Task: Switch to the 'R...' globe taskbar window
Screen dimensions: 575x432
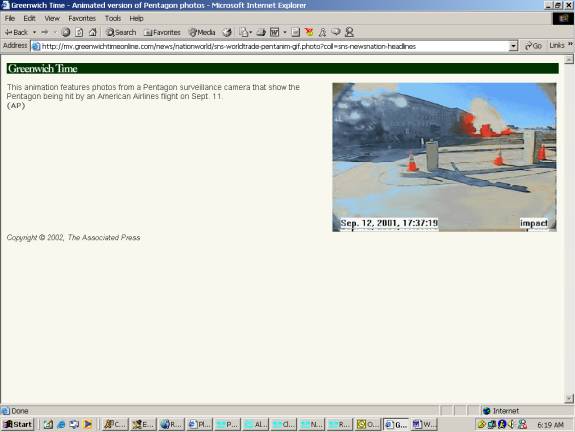Action: [171, 424]
